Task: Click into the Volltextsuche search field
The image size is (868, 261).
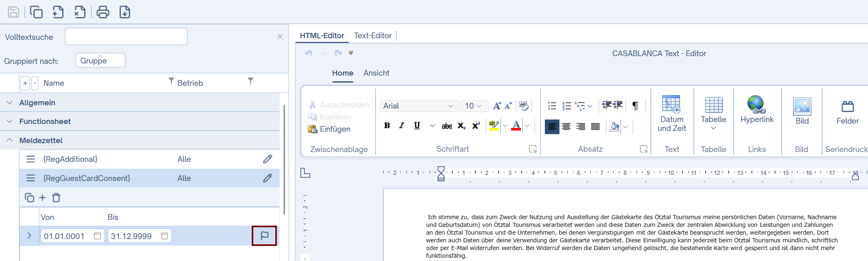Action: pyautogui.click(x=126, y=37)
